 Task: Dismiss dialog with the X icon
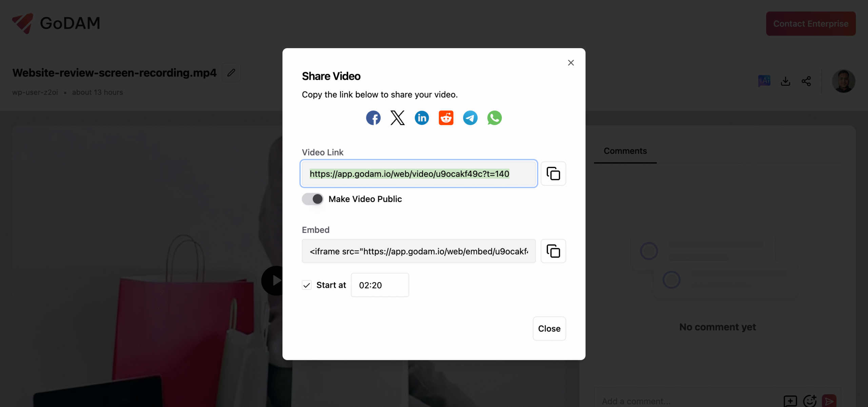click(571, 63)
